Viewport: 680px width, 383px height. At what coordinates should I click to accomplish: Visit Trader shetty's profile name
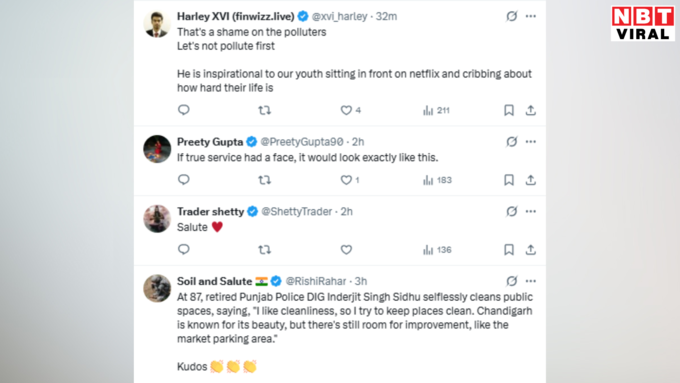tap(210, 212)
